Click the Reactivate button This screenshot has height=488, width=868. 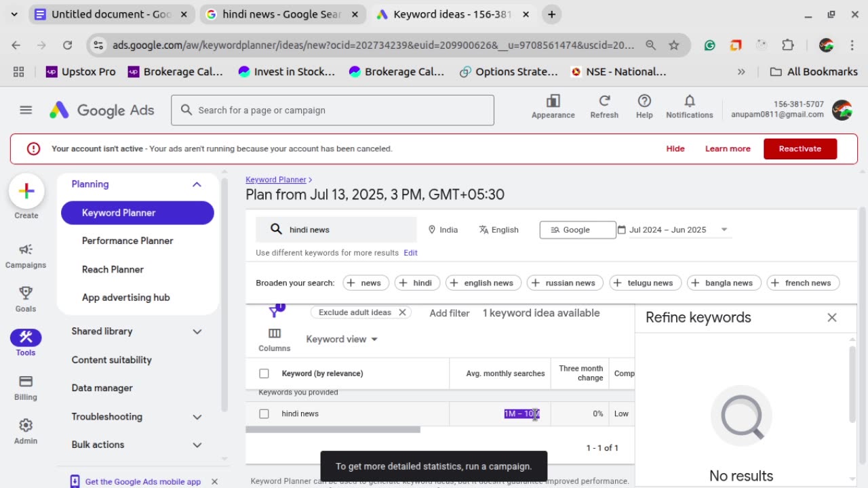tap(800, 148)
